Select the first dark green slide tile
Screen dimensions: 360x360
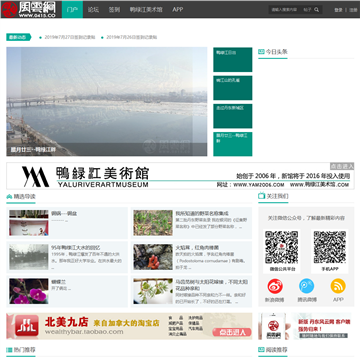coord(233,59)
